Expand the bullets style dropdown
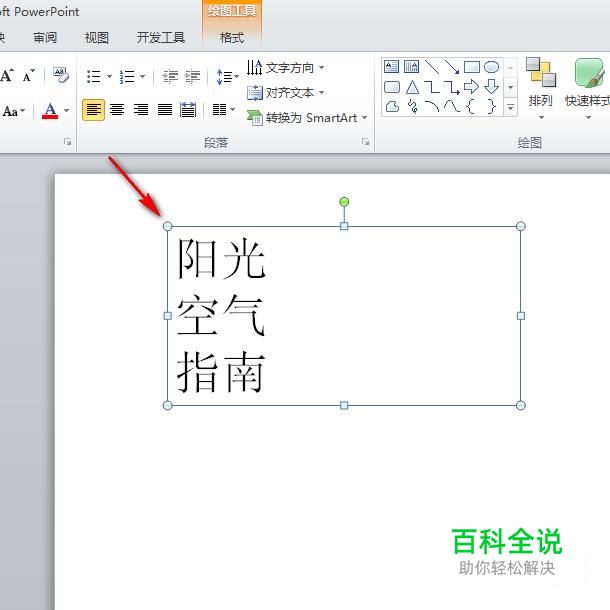The image size is (610, 610). coord(109,76)
